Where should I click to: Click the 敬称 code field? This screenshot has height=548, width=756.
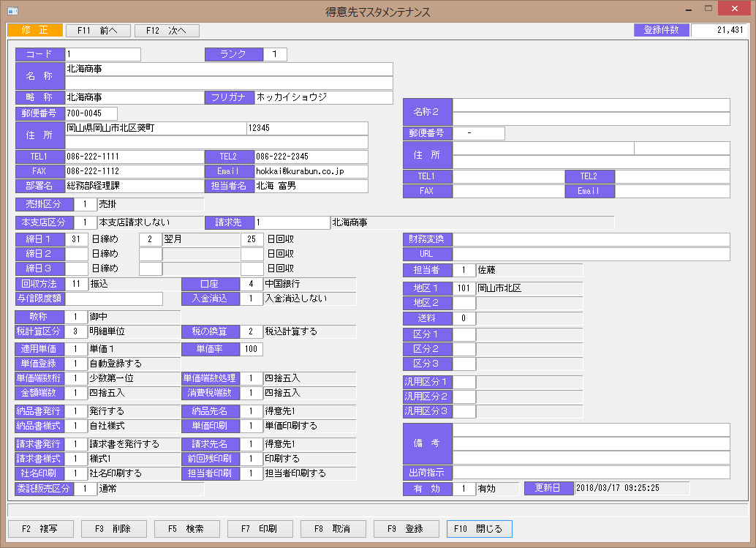point(76,317)
